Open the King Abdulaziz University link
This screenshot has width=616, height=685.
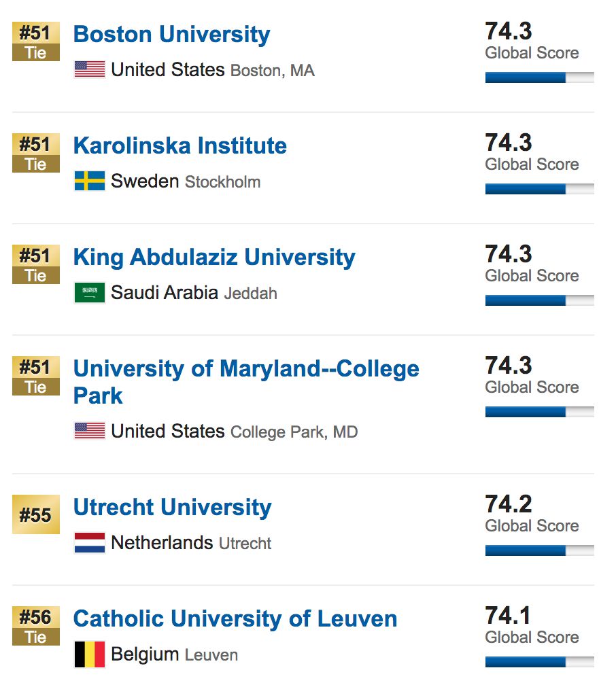(x=214, y=257)
